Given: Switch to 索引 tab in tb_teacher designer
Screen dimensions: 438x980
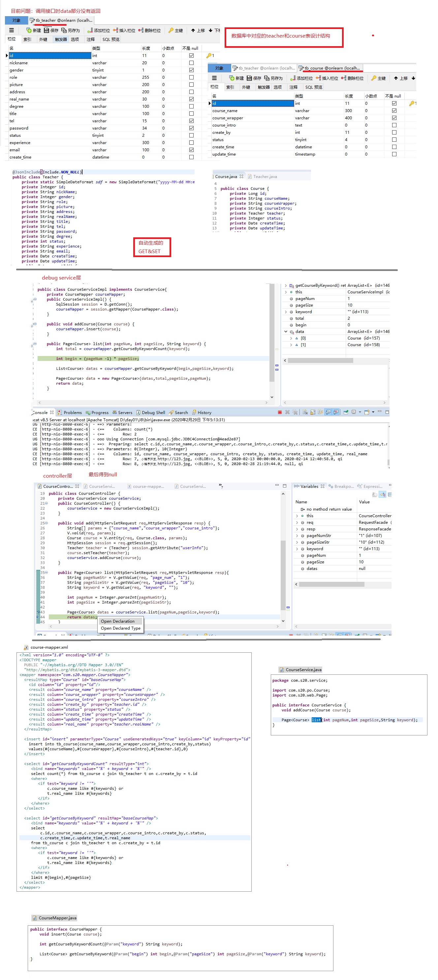Looking at the screenshot, I should click(27, 39).
